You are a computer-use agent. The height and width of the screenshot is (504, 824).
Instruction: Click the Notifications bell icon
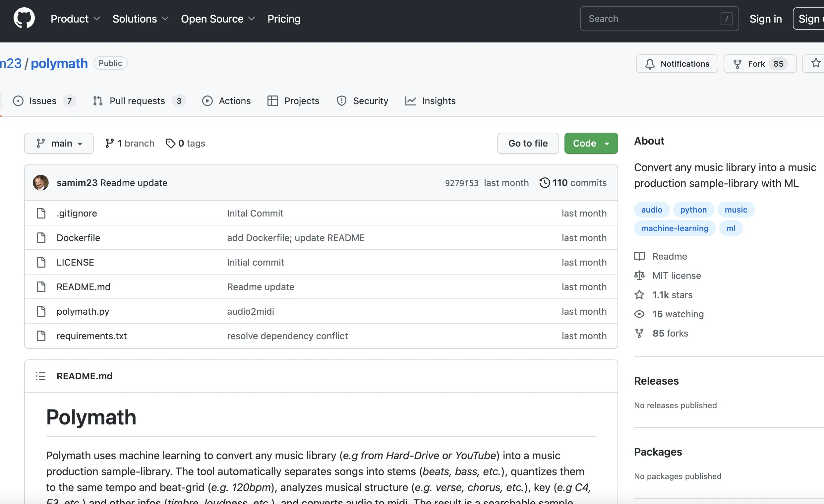tap(649, 64)
